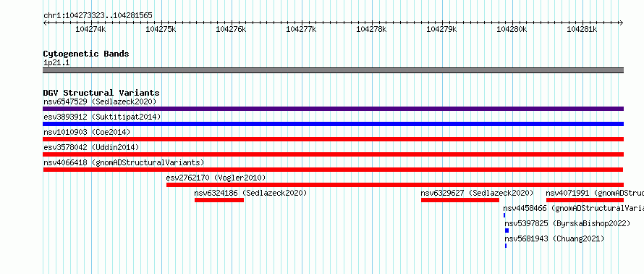
Task: Click nsv6329627 (Sedlazeck2020) label
Action: [x=478, y=193]
